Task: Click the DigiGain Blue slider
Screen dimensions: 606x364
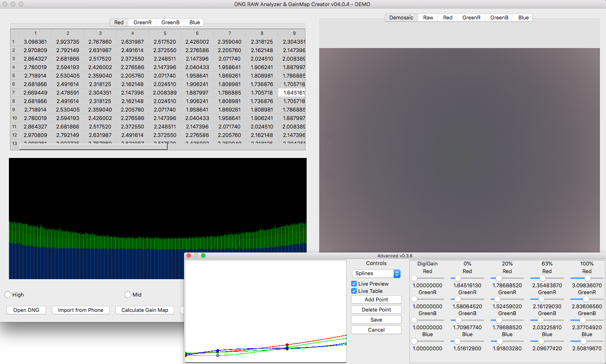Action: click(x=414, y=341)
